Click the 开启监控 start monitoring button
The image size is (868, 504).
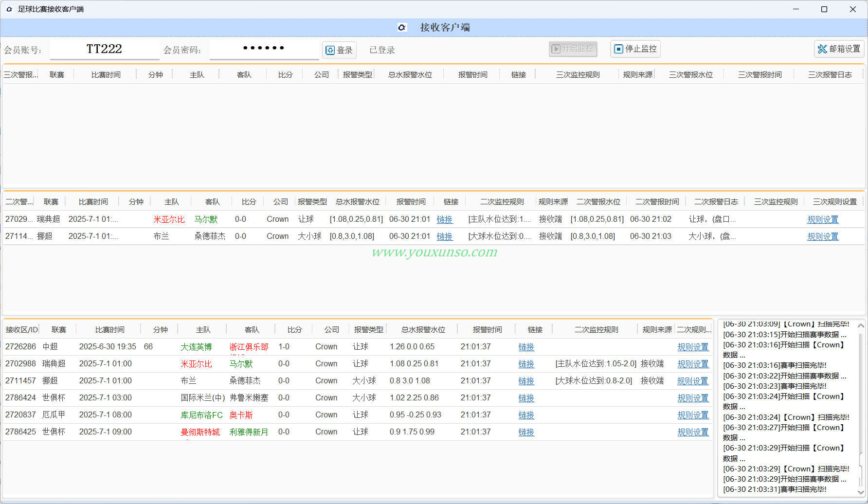coord(573,49)
